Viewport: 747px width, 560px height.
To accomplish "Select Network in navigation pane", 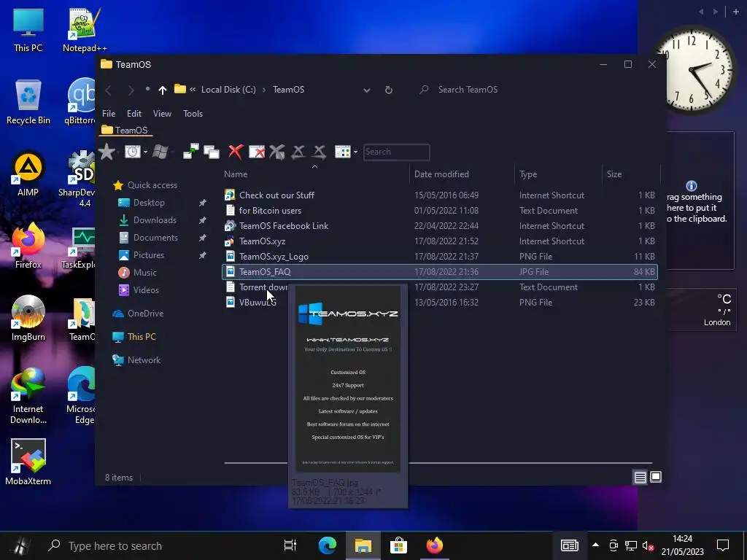I will point(136,360).
